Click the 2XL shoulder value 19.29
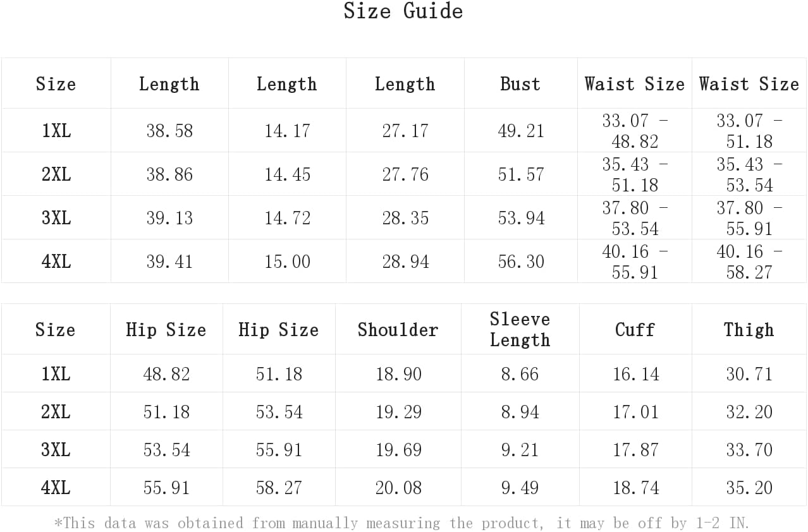The height and width of the screenshot is (532, 808). pos(398,412)
